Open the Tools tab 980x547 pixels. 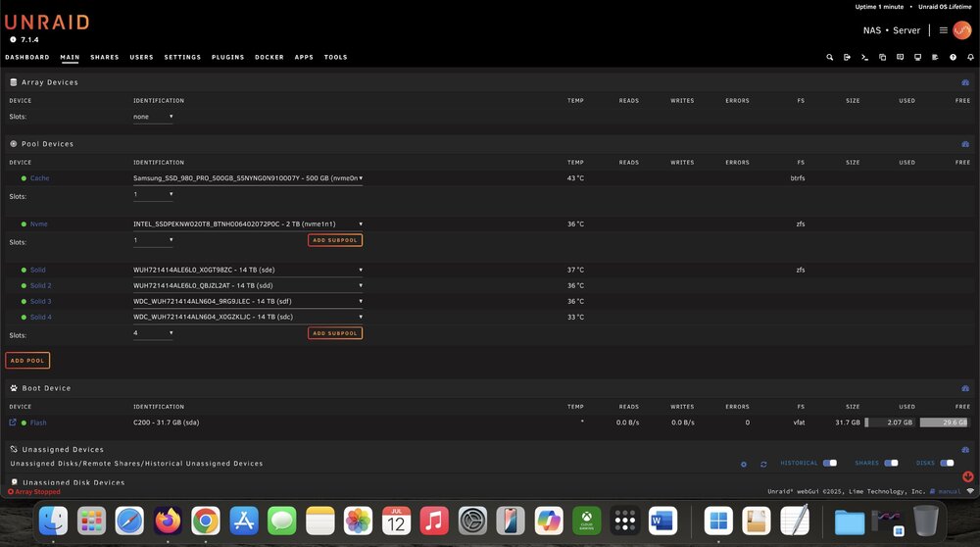tap(335, 57)
